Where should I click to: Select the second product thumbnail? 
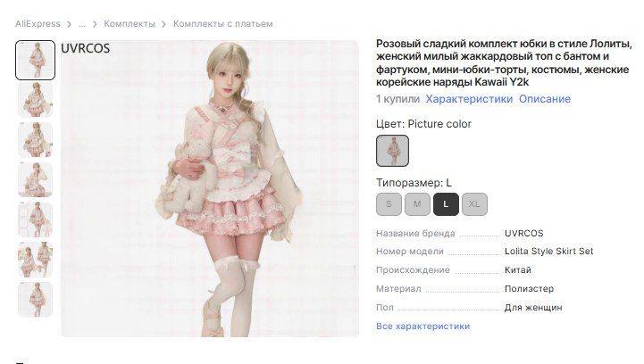pyautogui.click(x=36, y=100)
